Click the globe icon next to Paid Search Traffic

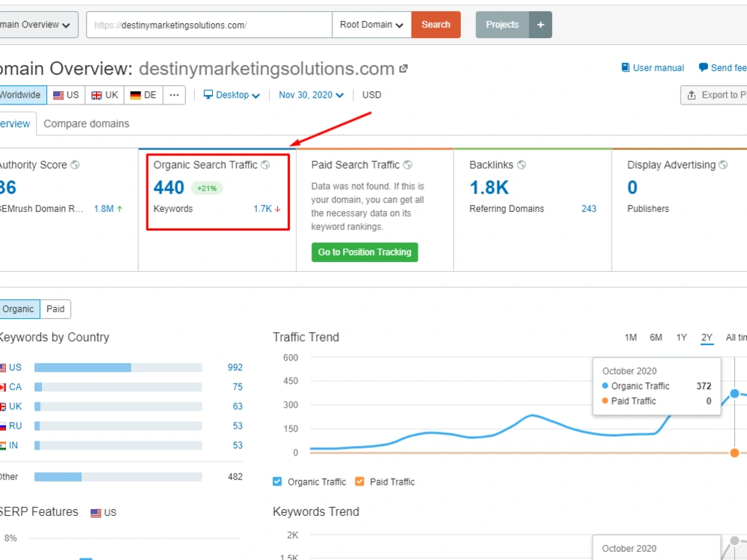tap(408, 165)
